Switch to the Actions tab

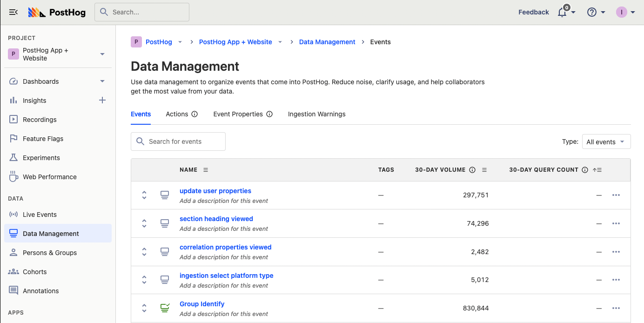click(176, 114)
